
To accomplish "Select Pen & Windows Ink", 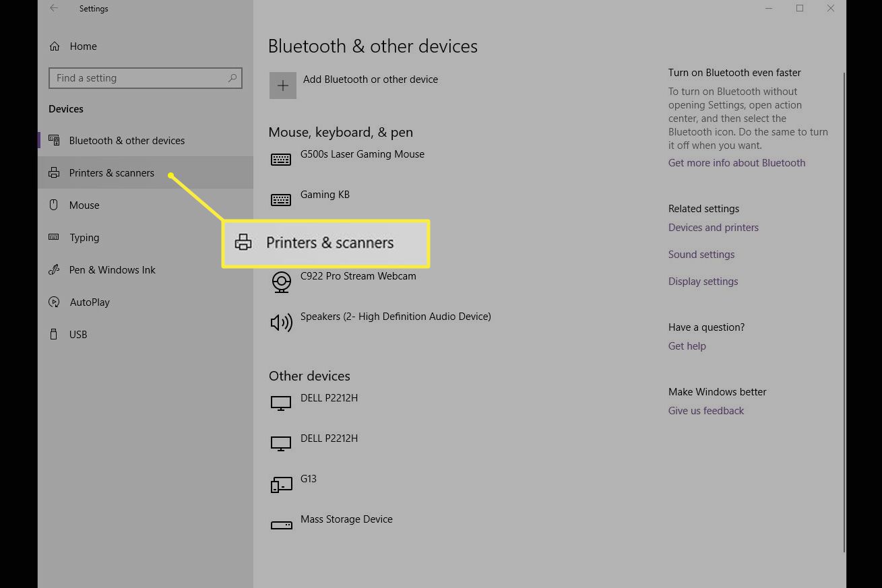I will click(x=146, y=269).
